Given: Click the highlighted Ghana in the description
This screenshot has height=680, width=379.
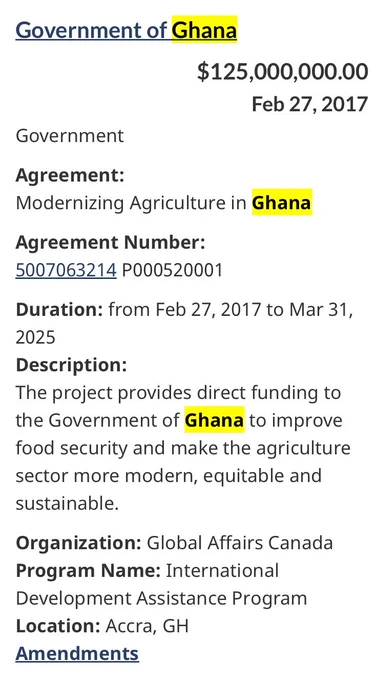Looking at the screenshot, I should [215, 420].
